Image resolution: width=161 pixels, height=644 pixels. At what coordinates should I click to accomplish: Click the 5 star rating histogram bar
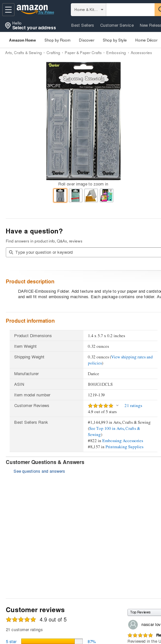coord(52,641)
